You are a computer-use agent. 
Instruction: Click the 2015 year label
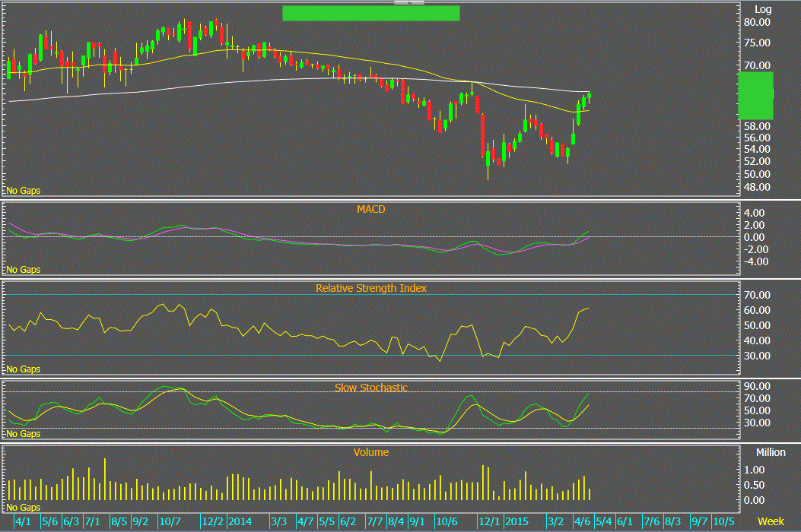coord(517,521)
